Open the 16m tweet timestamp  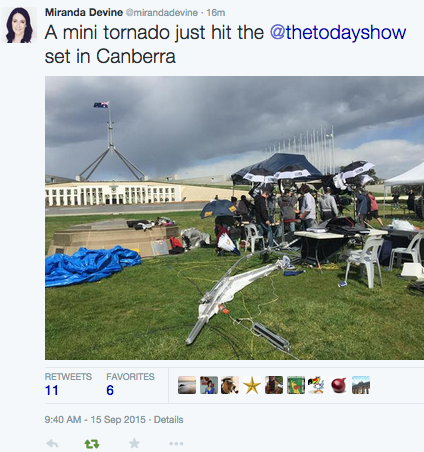[x=215, y=13]
